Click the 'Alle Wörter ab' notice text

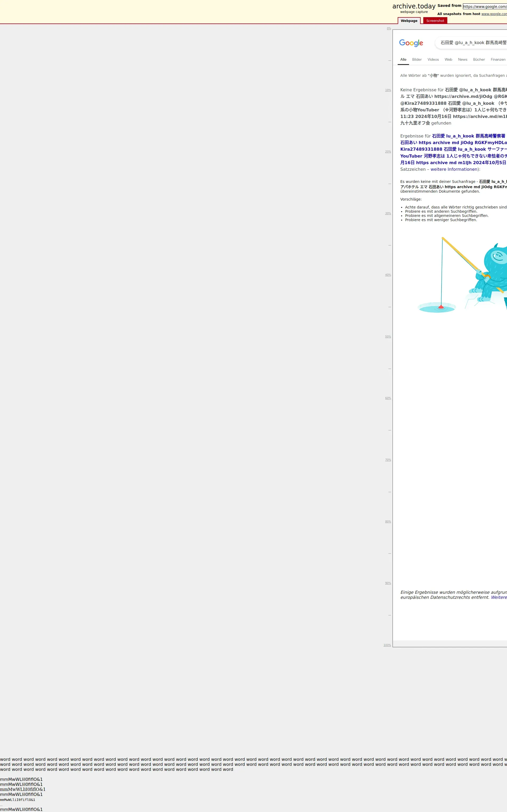coord(453,76)
